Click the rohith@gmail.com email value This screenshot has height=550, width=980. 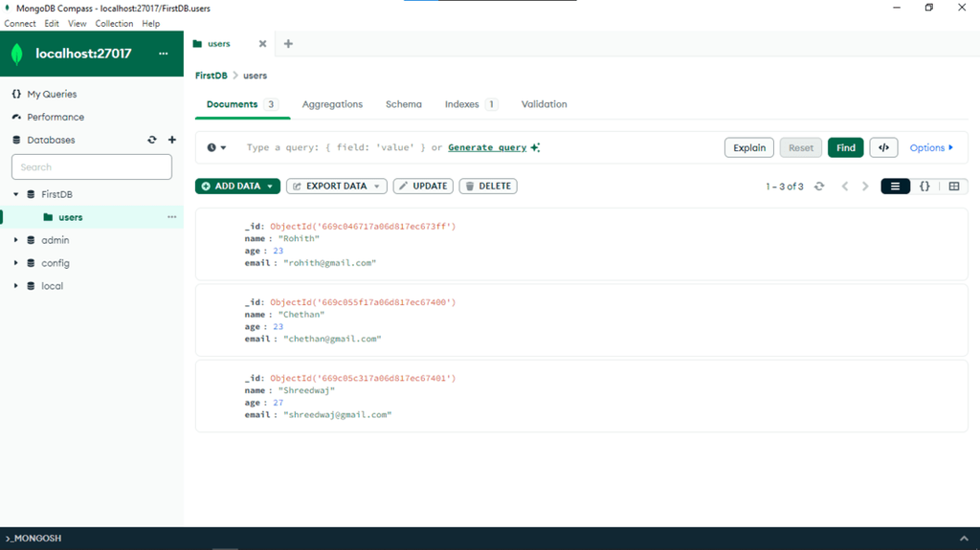pyautogui.click(x=329, y=263)
